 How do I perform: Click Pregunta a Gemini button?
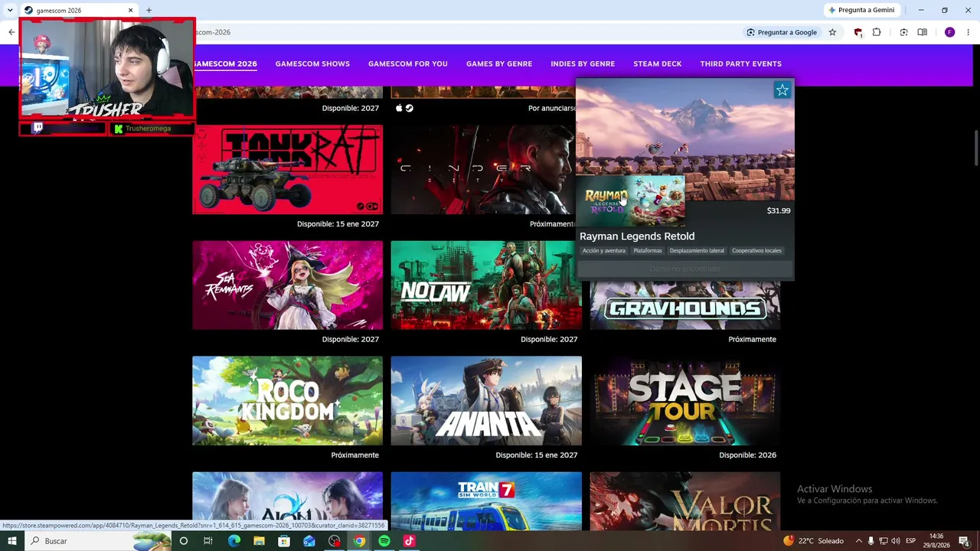tap(861, 10)
